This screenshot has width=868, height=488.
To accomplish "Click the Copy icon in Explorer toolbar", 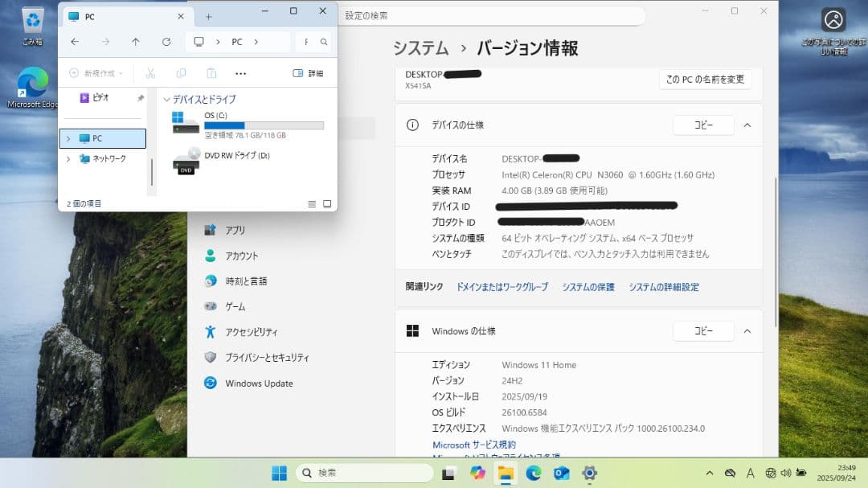I will (181, 73).
